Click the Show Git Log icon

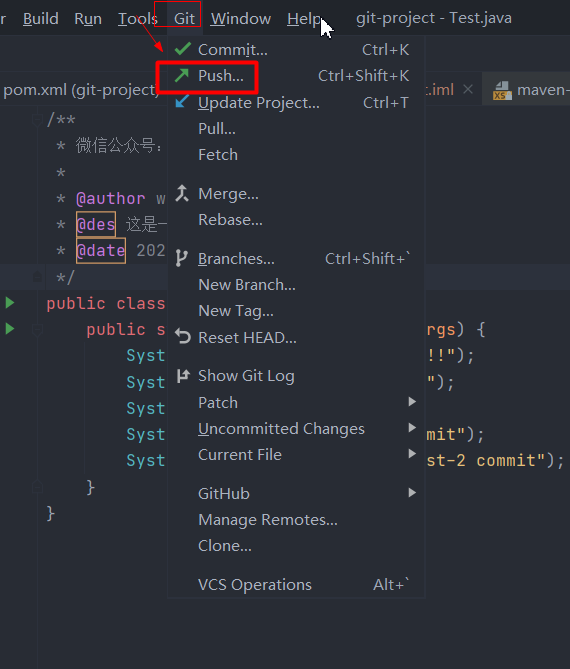tap(183, 375)
